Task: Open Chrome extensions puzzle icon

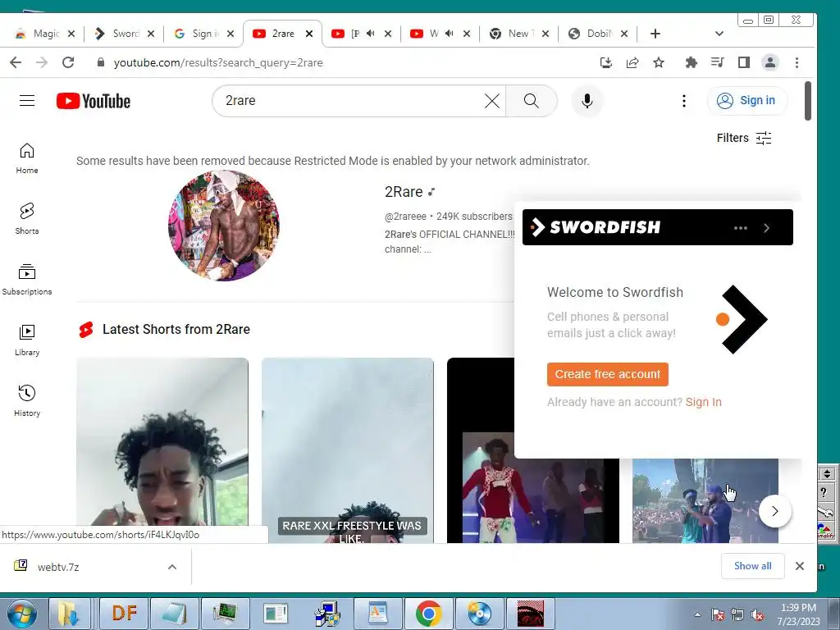Action: (691, 62)
